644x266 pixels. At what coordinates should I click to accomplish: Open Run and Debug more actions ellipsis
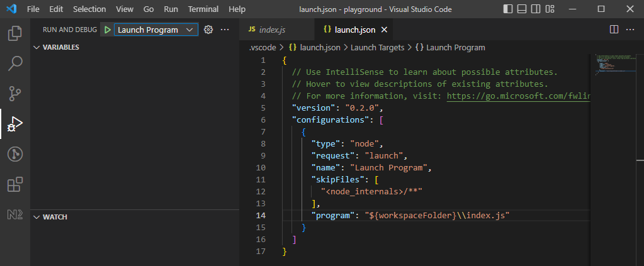(x=224, y=30)
